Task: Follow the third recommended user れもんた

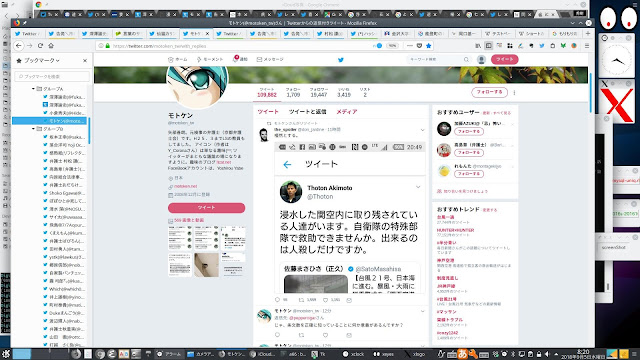Action: click(469, 174)
